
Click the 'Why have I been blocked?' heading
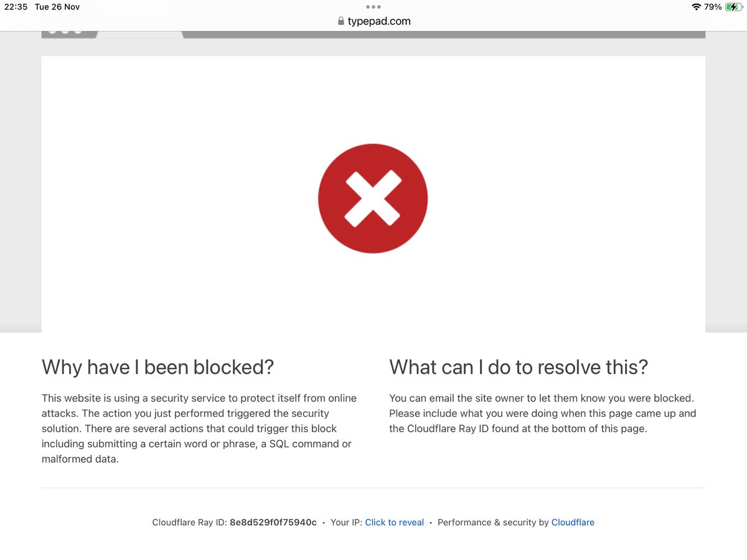click(157, 367)
